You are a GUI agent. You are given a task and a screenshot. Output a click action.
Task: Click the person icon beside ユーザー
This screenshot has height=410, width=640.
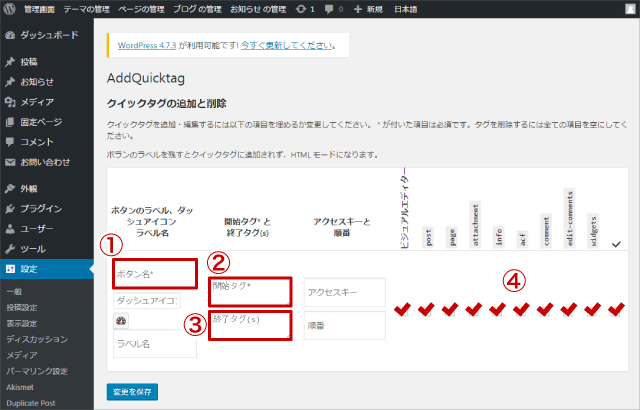[10, 229]
